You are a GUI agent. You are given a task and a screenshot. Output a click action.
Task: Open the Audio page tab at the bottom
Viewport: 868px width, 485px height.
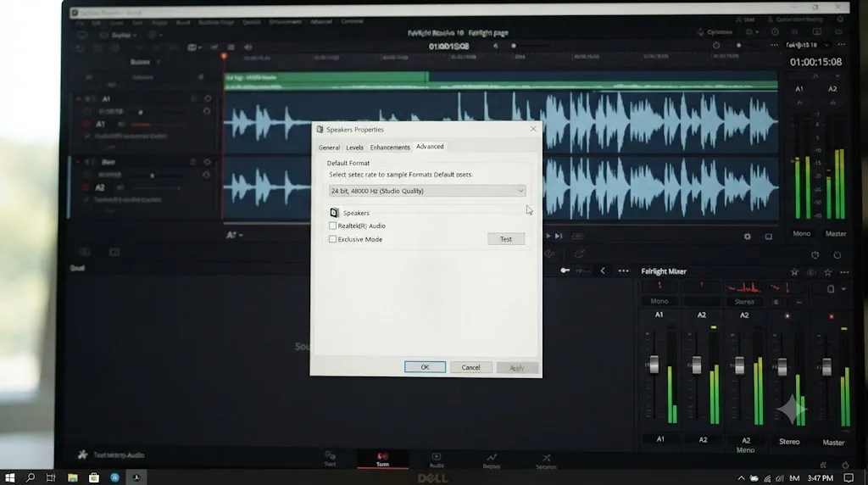[x=437, y=460]
